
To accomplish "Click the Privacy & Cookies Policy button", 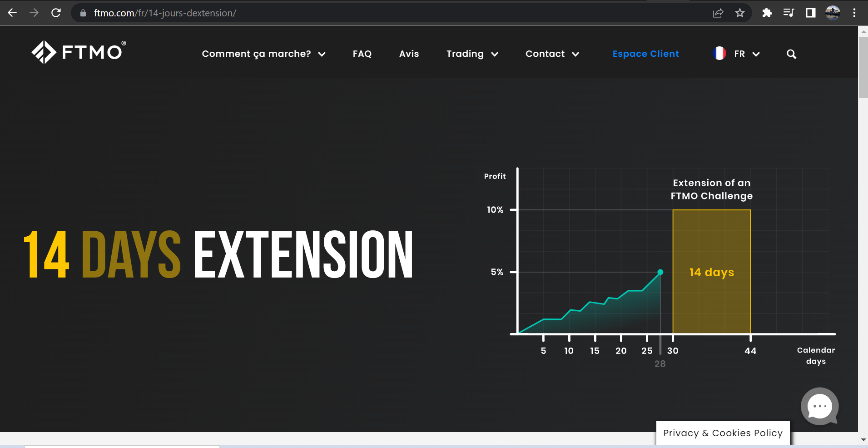I will tap(723, 433).
